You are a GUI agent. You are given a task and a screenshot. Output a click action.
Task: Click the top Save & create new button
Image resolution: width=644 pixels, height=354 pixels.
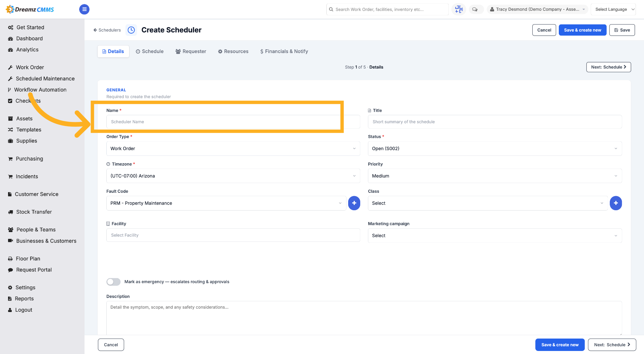click(x=582, y=30)
